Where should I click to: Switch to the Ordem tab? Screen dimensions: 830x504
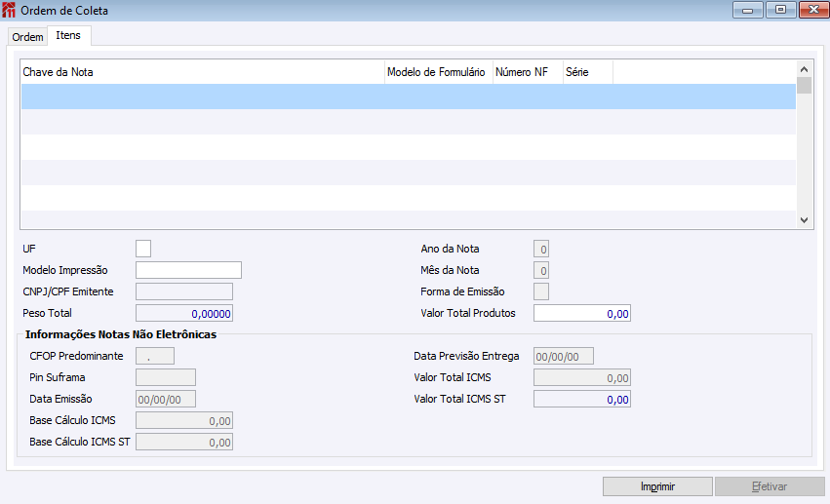pos(27,37)
